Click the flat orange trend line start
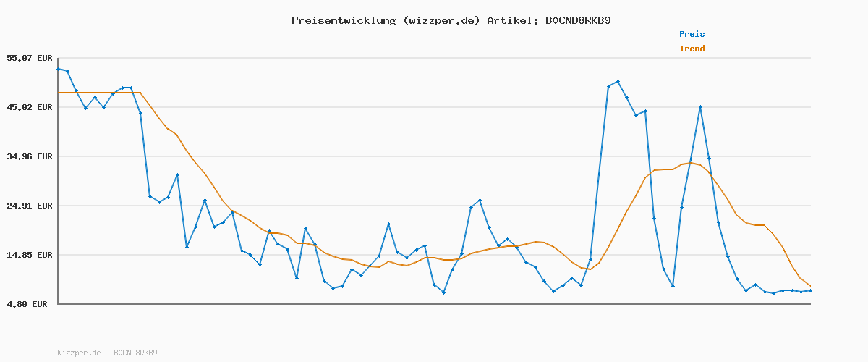 click(59, 93)
